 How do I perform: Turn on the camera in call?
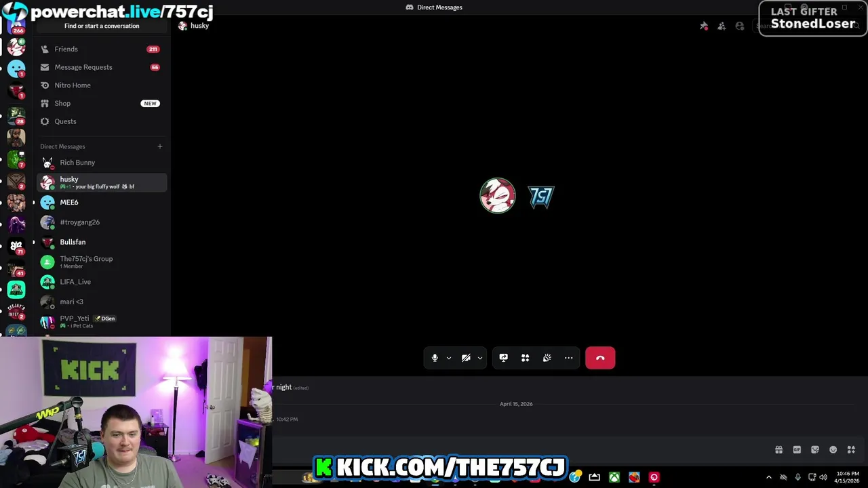point(466,358)
